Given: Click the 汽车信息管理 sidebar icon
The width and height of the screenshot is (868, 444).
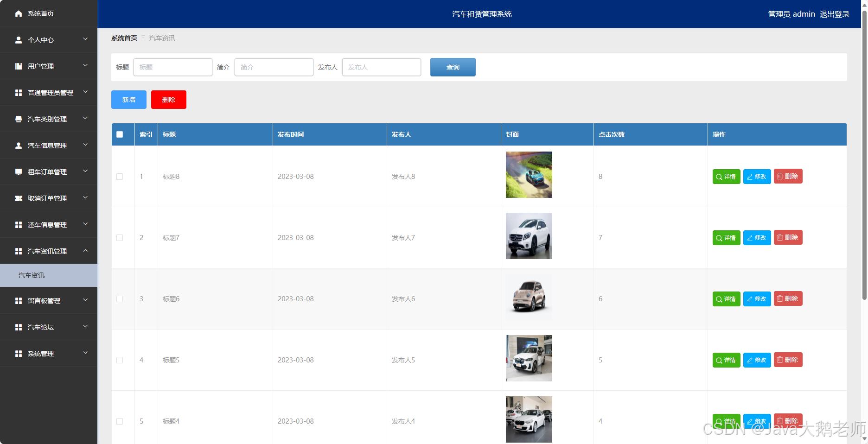Looking at the screenshot, I should tap(19, 146).
